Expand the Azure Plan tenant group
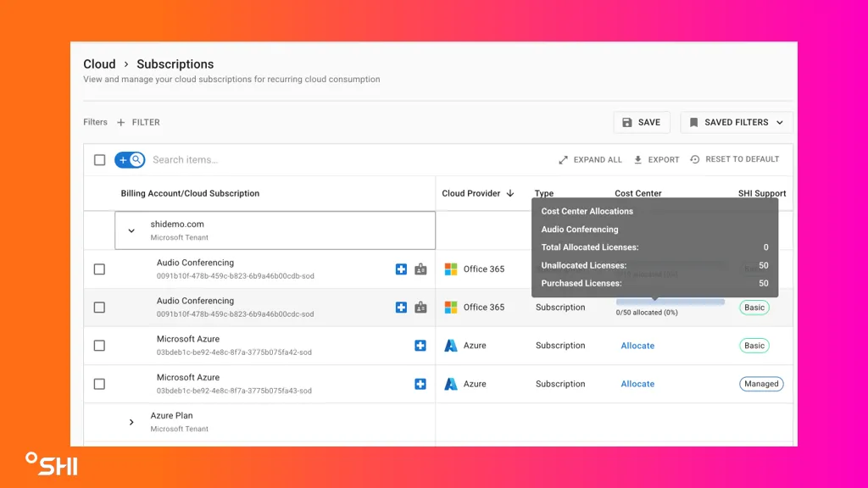This screenshot has height=488, width=868. point(131,422)
